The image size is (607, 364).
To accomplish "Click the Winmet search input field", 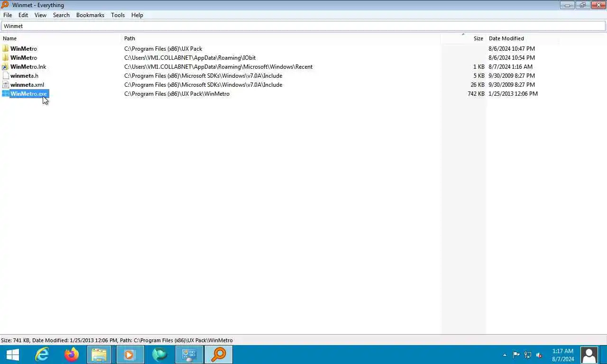I will click(303, 26).
